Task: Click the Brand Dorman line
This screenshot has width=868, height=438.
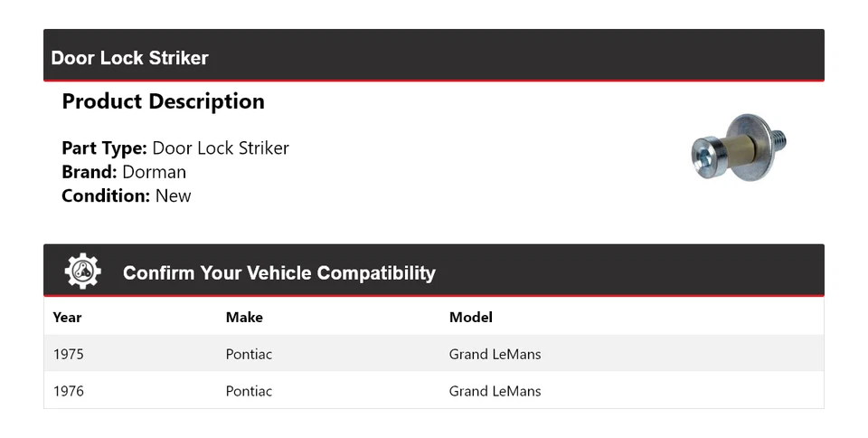Action: pos(124,172)
